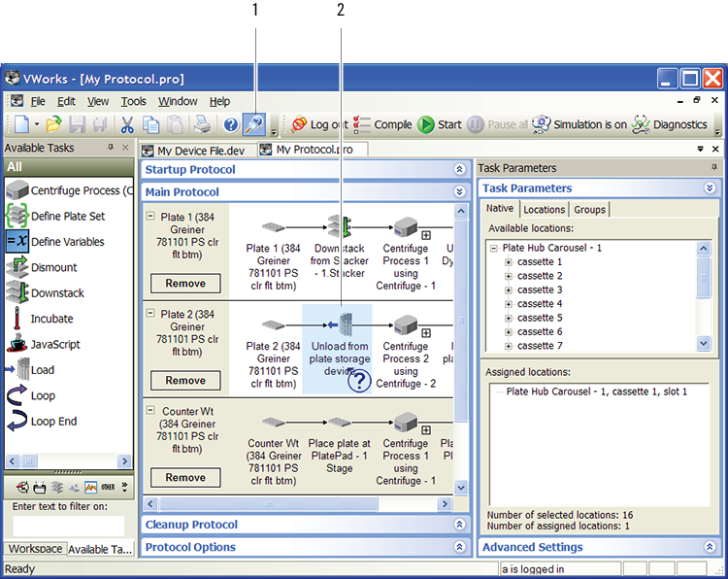
Task: Remove the Plate 1 process
Action: (x=185, y=284)
